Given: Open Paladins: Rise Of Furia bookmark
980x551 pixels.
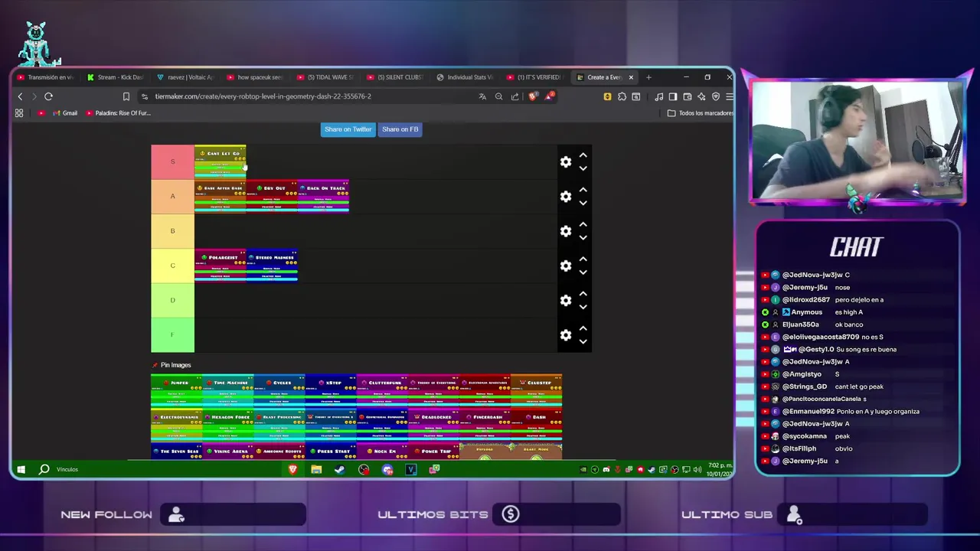Looking at the screenshot, I should pyautogui.click(x=118, y=113).
